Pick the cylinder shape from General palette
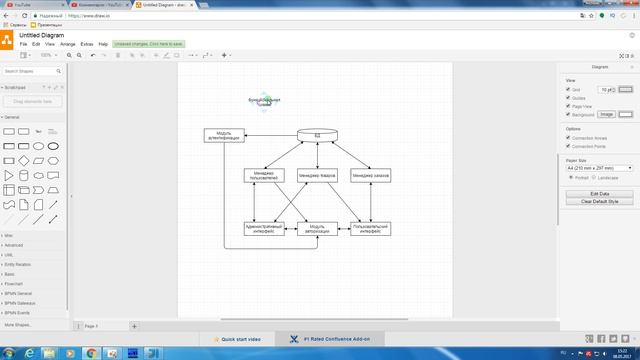The image size is (640, 360). click(24, 176)
